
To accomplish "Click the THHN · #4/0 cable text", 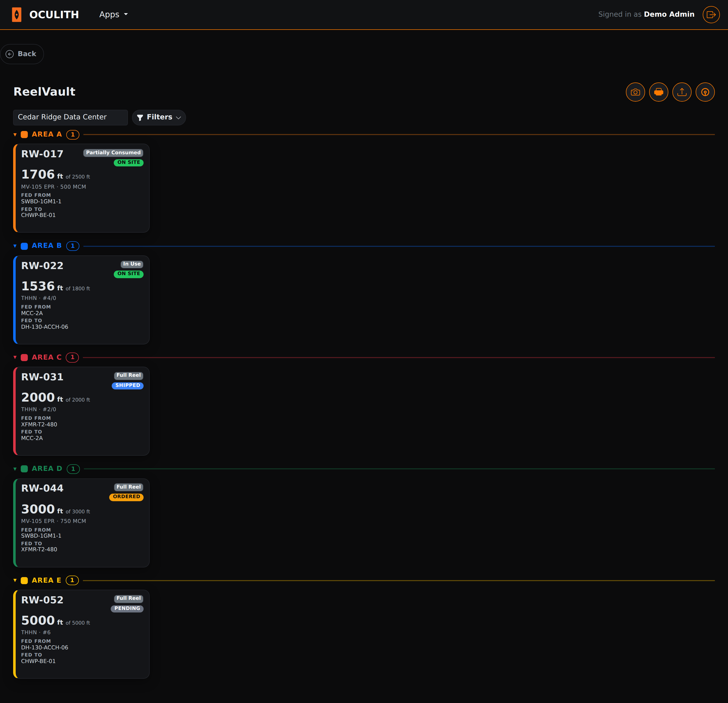I will pyautogui.click(x=39, y=298).
